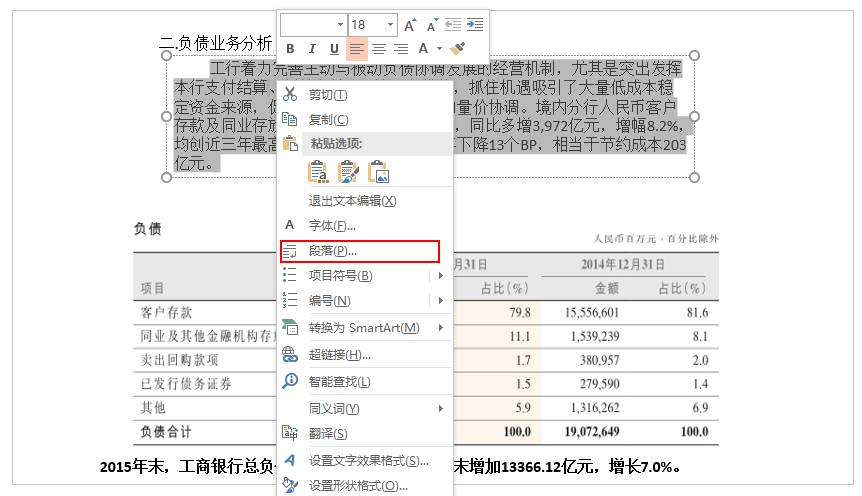Screen dimensions: 862x496
Task: Click the smart lookup magnifier icon
Action: pos(290,381)
